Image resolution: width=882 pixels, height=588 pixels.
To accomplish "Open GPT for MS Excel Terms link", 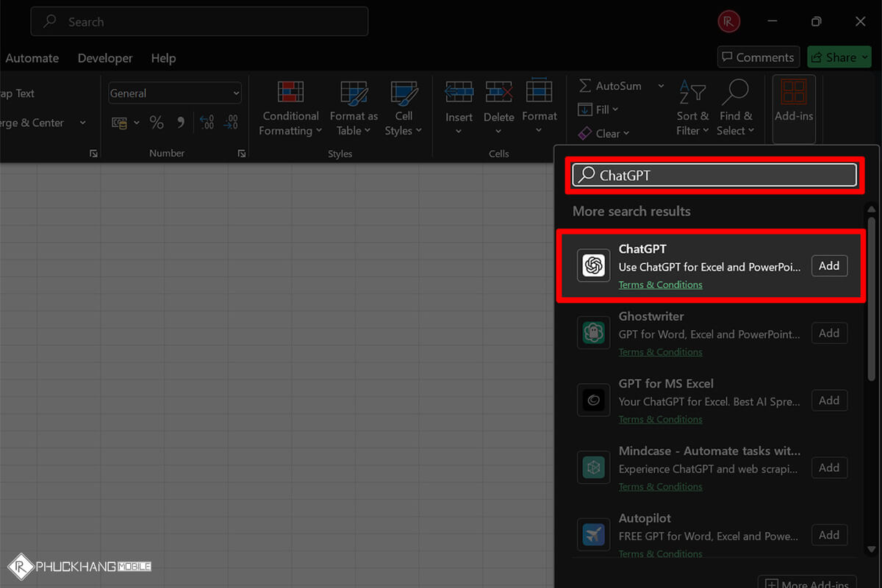I will pyautogui.click(x=660, y=420).
